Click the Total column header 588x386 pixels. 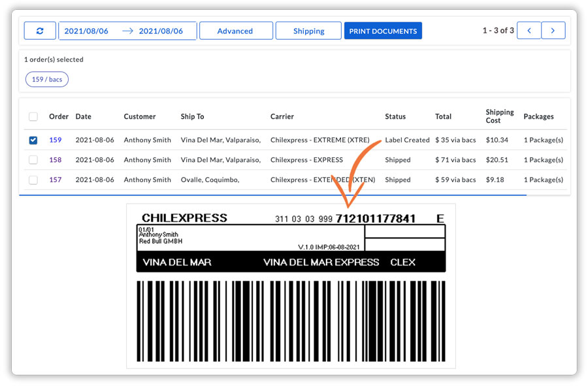(443, 116)
